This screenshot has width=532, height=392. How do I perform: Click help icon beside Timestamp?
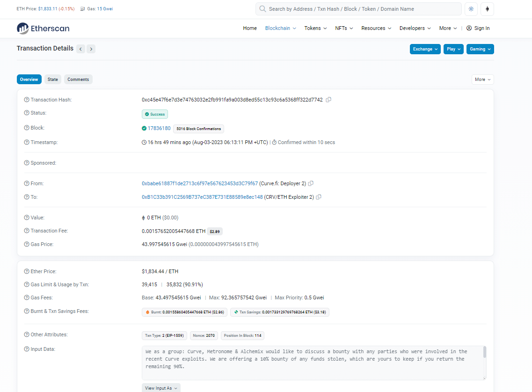[27, 142]
